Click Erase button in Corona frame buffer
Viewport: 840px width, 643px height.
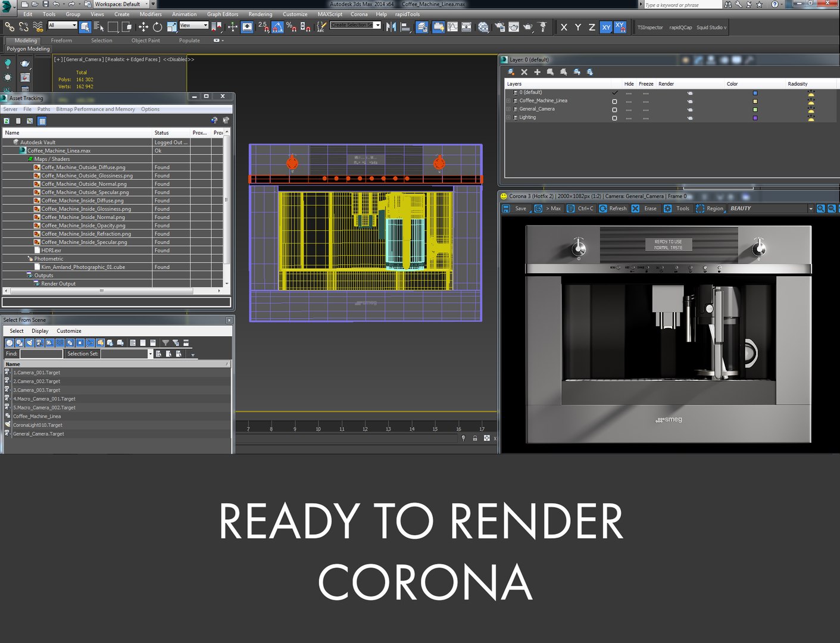point(645,208)
